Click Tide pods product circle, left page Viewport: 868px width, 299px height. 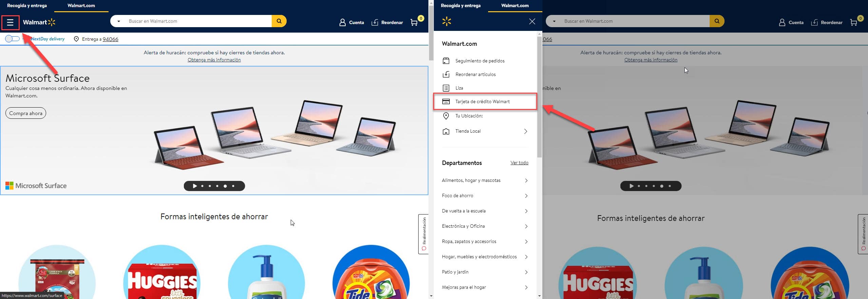pos(371,272)
